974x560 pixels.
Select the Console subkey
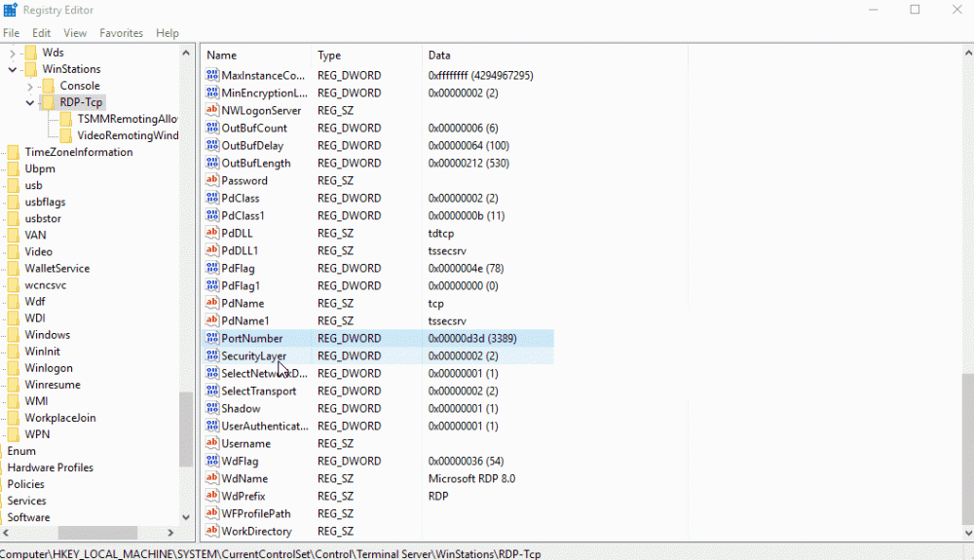[80, 86]
